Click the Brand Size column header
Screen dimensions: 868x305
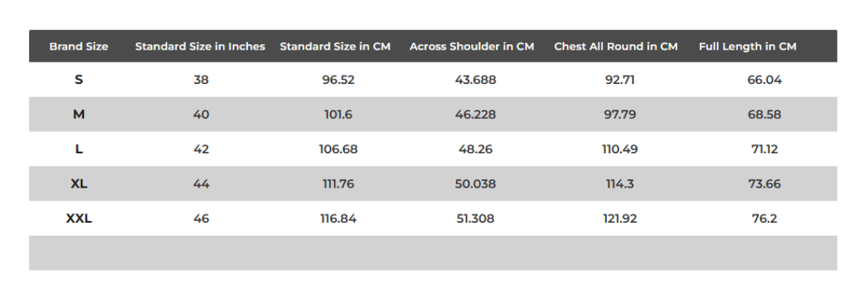(79, 47)
